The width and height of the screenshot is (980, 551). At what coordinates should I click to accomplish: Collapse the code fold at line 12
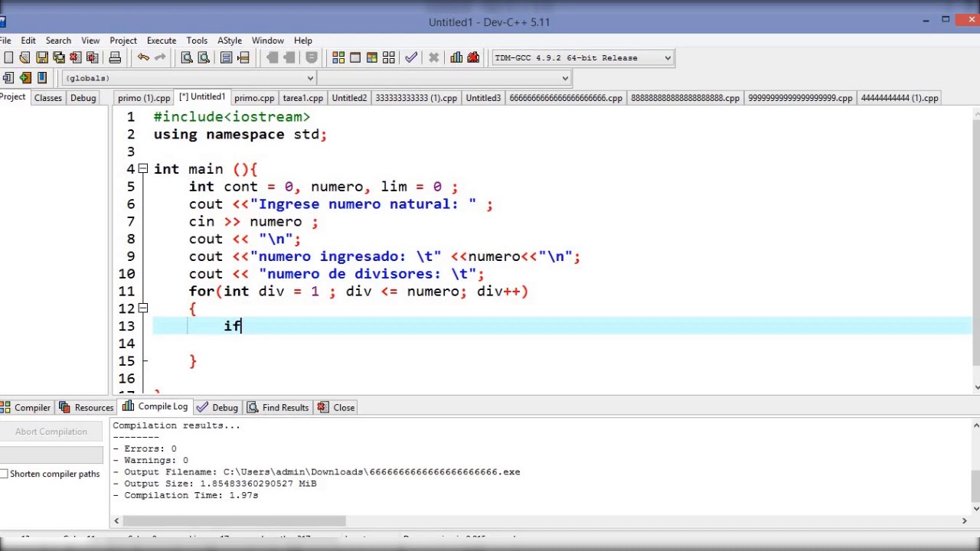(x=142, y=308)
